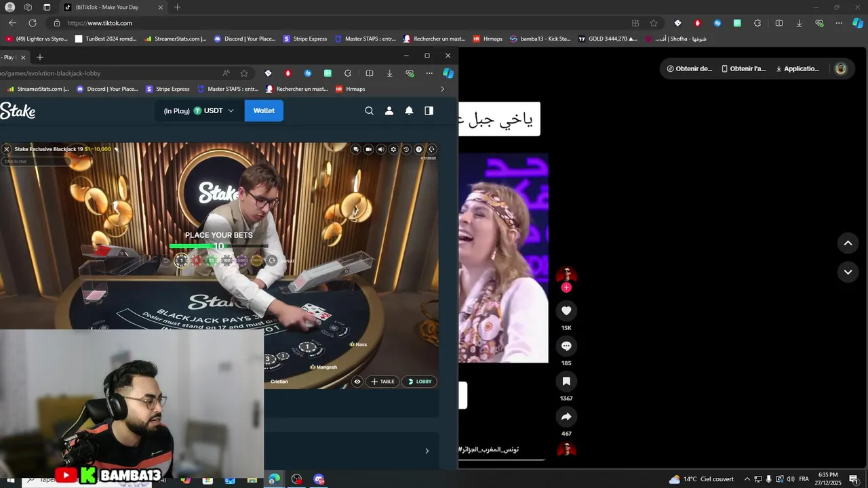This screenshot has width=868, height=488.
Task: Open weather widget '14°C Ciel couvert'
Action: tap(702, 479)
